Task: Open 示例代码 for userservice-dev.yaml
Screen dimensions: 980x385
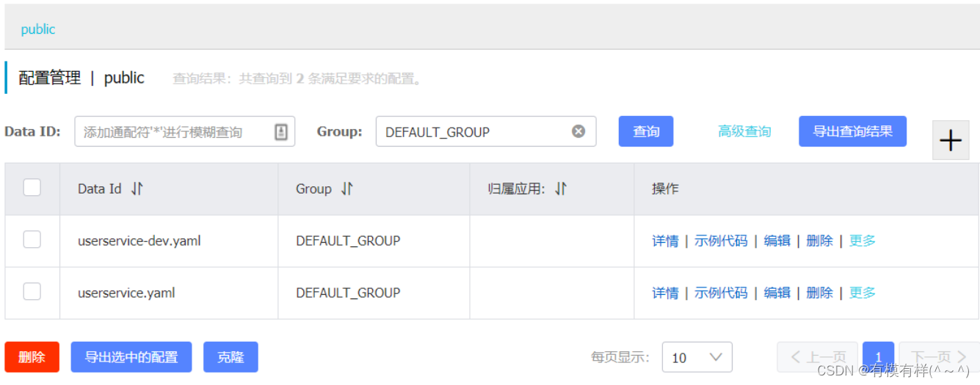Action: pyautogui.click(x=721, y=241)
